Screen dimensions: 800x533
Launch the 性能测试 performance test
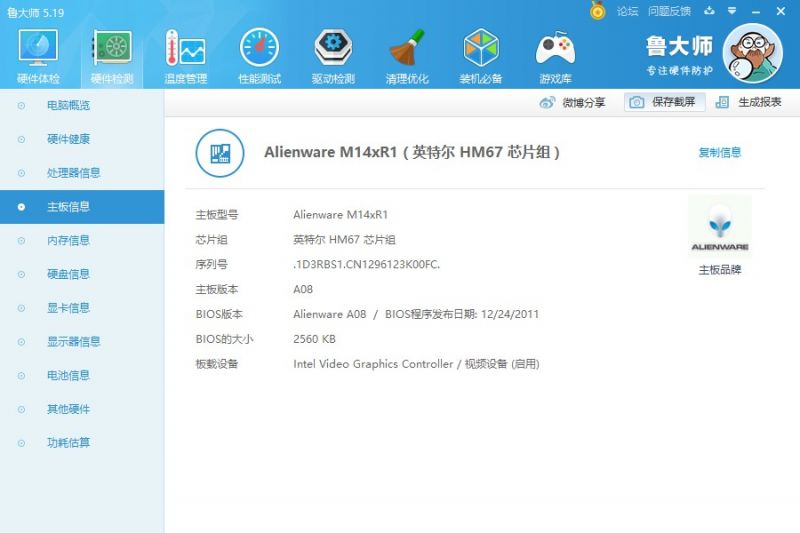[x=260, y=56]
